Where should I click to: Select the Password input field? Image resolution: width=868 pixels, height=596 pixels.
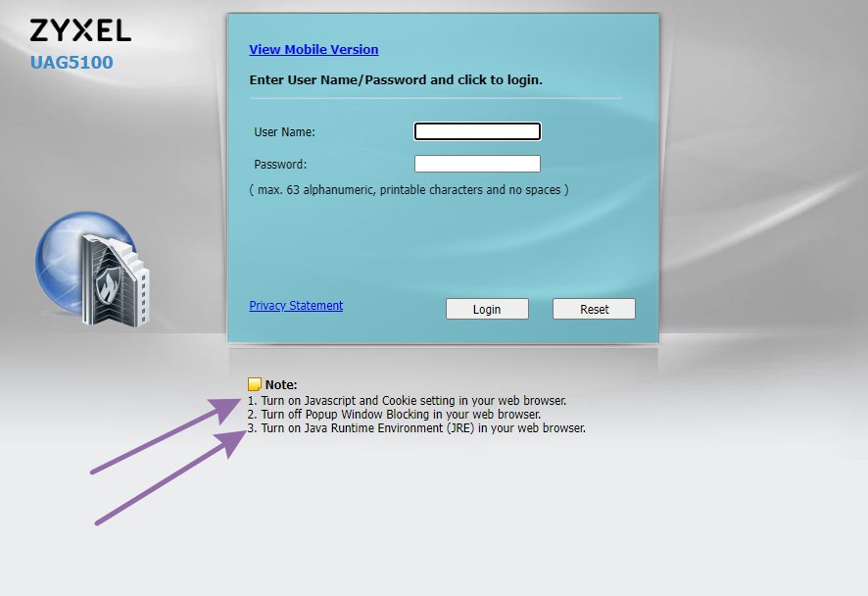(477, 164)
